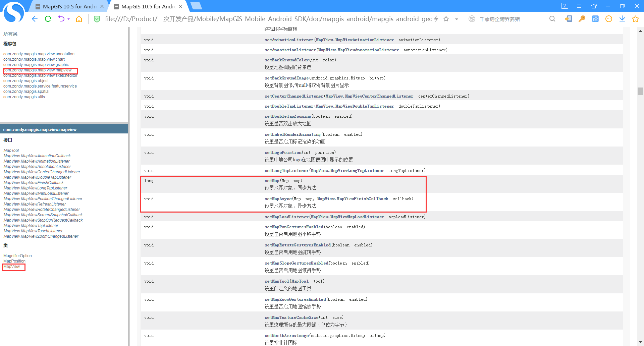The width and height of the screenshot is (644, 346).
Task: Click the lightning speed mode icon
Action: coord(436,19)
